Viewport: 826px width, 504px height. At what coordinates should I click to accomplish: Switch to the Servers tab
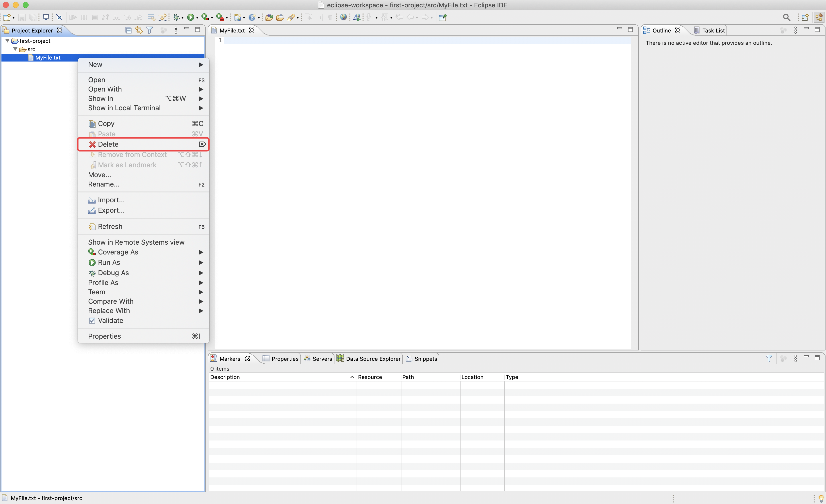tap(317, 358)
